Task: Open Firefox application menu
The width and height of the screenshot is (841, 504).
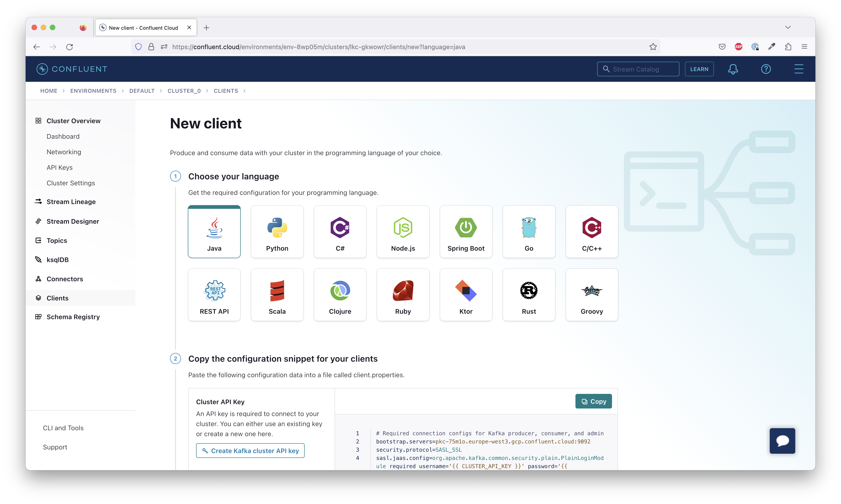Action: point(804,47)
